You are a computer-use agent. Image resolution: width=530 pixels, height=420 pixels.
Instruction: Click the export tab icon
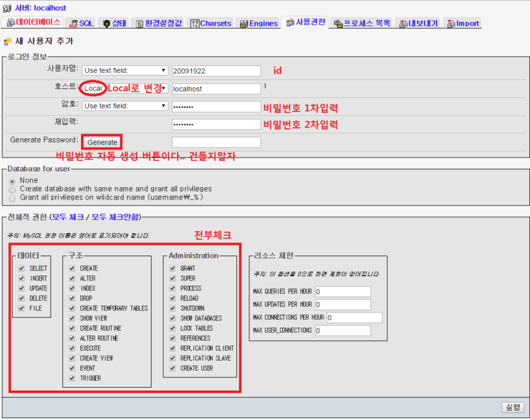403,24
